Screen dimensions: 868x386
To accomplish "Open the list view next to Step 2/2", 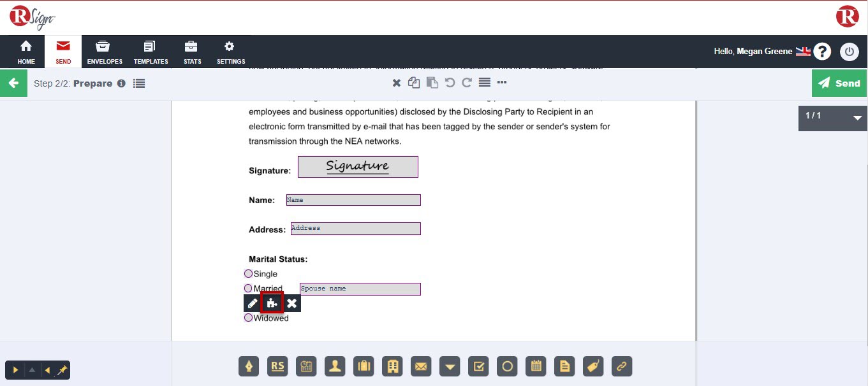I will pos(139,82).
